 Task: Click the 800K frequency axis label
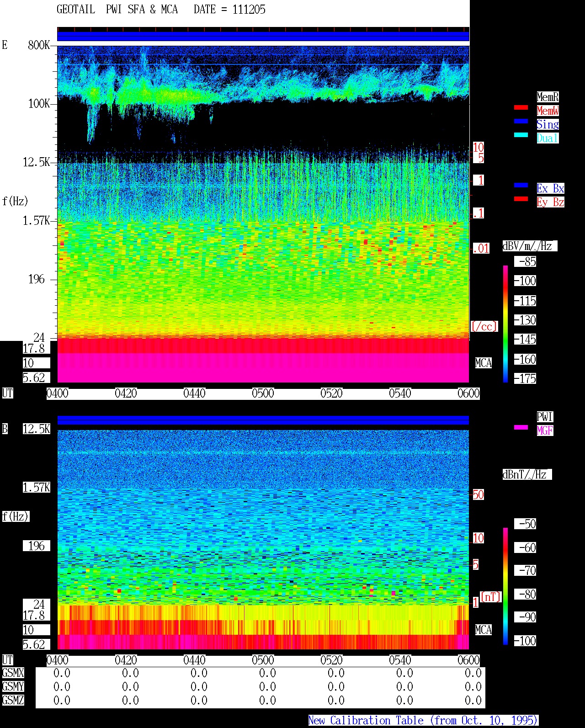(x=39, y=45)
